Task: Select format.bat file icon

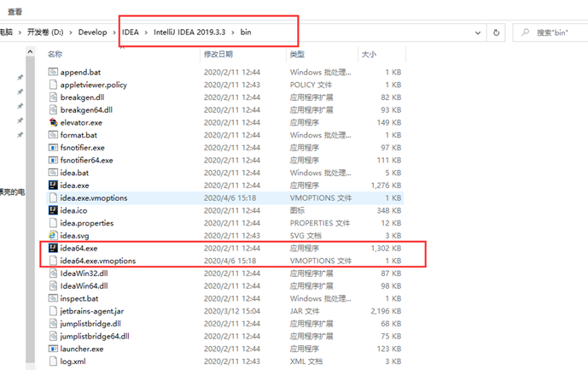Action: pos(53,134)
